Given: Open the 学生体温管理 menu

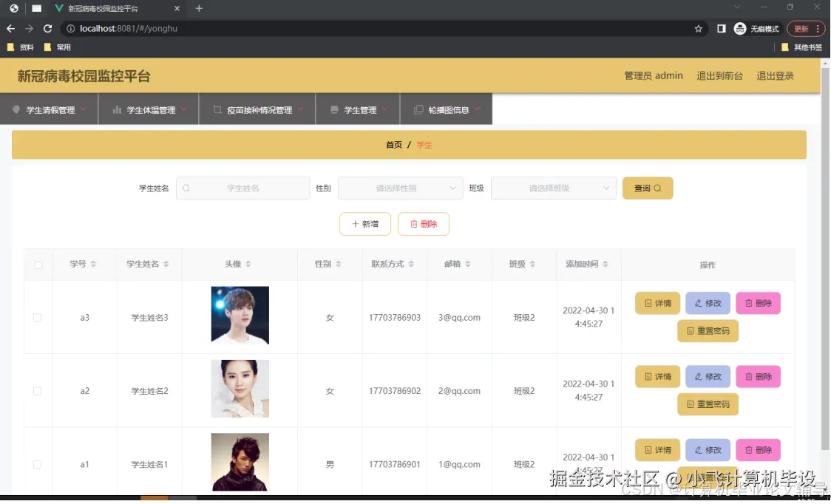Looking at the screenshot, I should pos(149,109).
